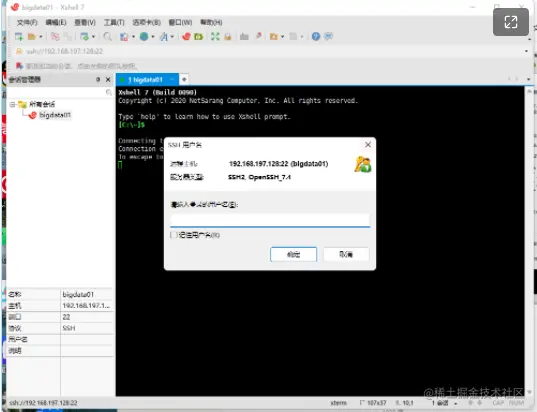Open the Tools (T) menu
537x412 pixels.
click(x=114, y=22)
